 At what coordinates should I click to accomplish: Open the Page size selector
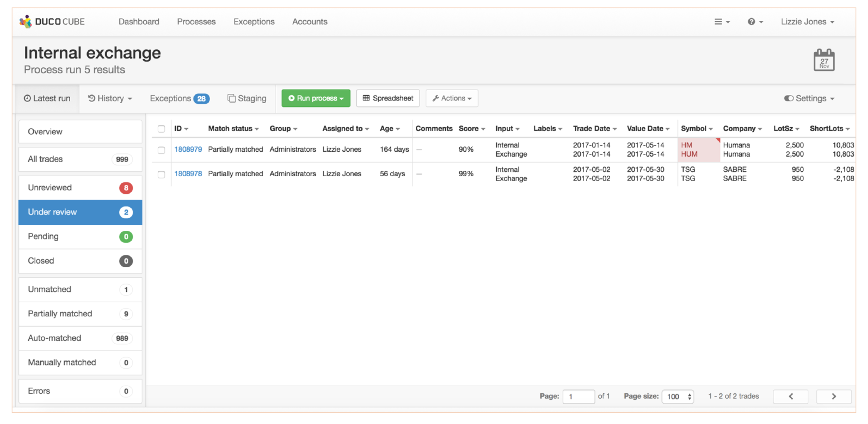[678, 396]
